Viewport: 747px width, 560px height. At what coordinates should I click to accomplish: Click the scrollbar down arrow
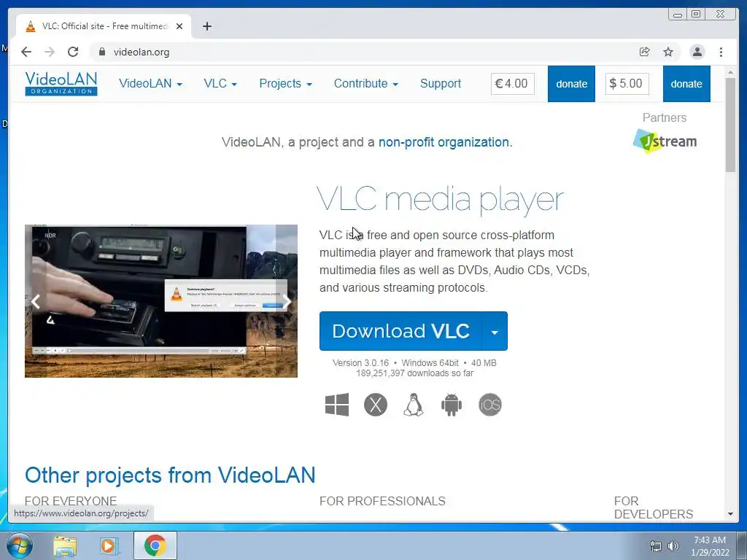click(x=730, y=514)
